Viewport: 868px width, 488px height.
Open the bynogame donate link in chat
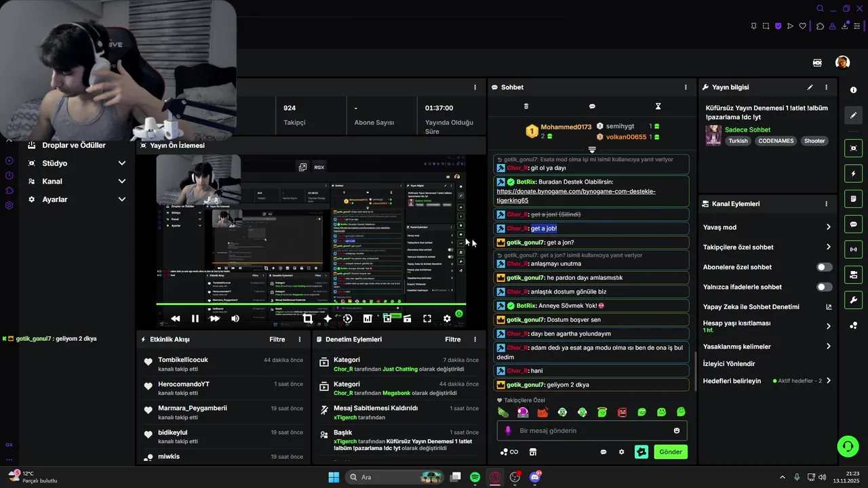(576, 196)
